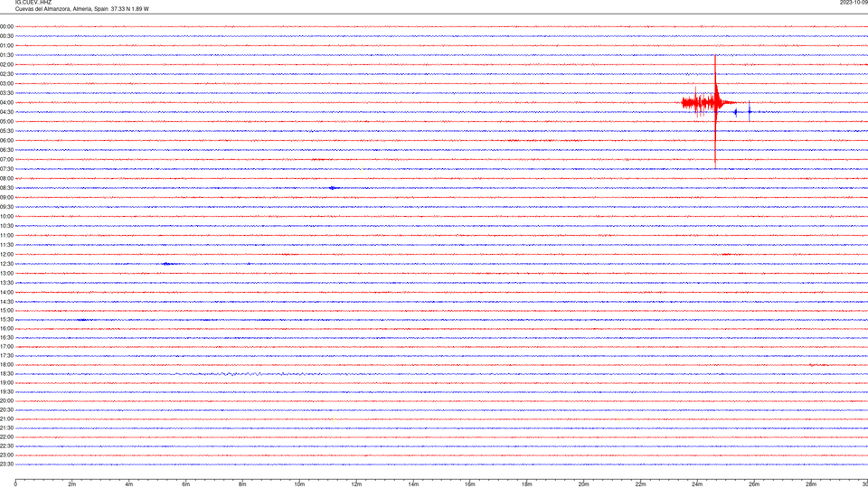This screenshot has width=868, height=488.
Task: Click the 04:30 time label
Action: [6, 112]
